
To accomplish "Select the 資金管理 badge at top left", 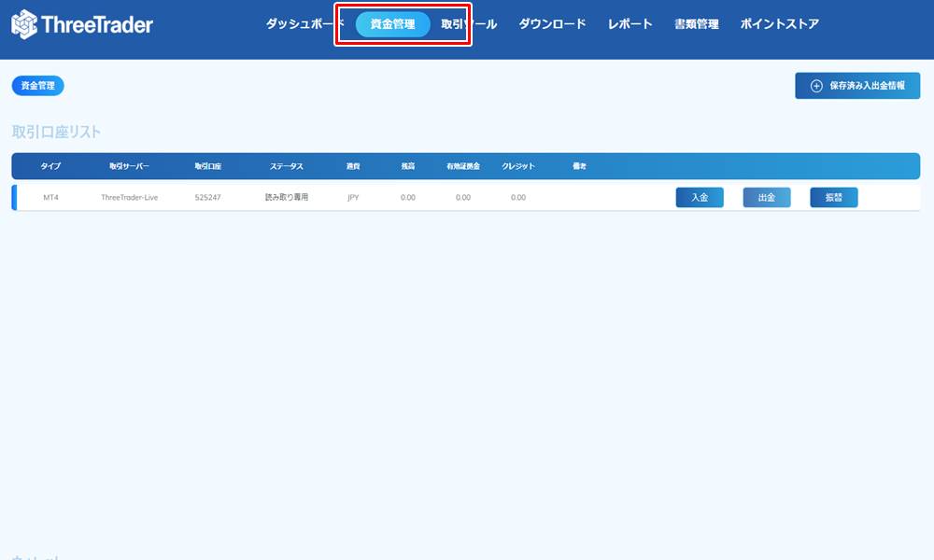I will pos(36,85).
